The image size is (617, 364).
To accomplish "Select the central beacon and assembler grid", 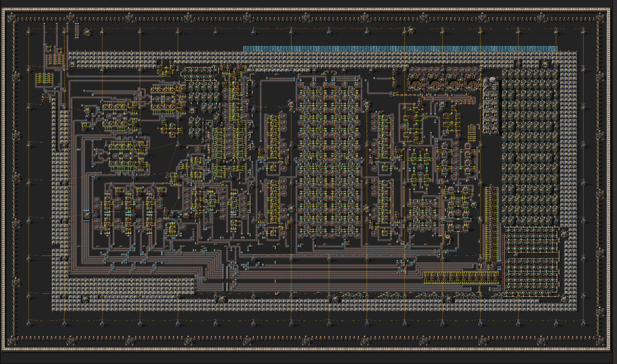I will 329,160.
